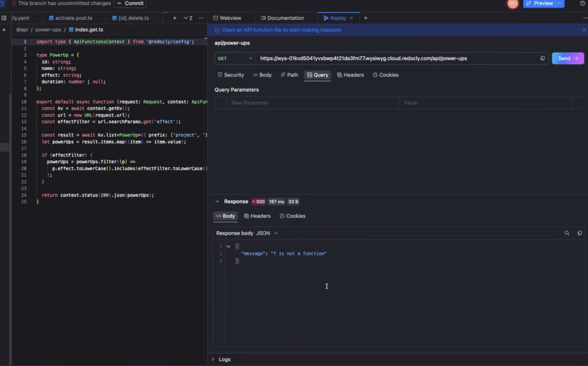
Task: Search the response body with magnifier icon
Action: [x=567, y=233]
